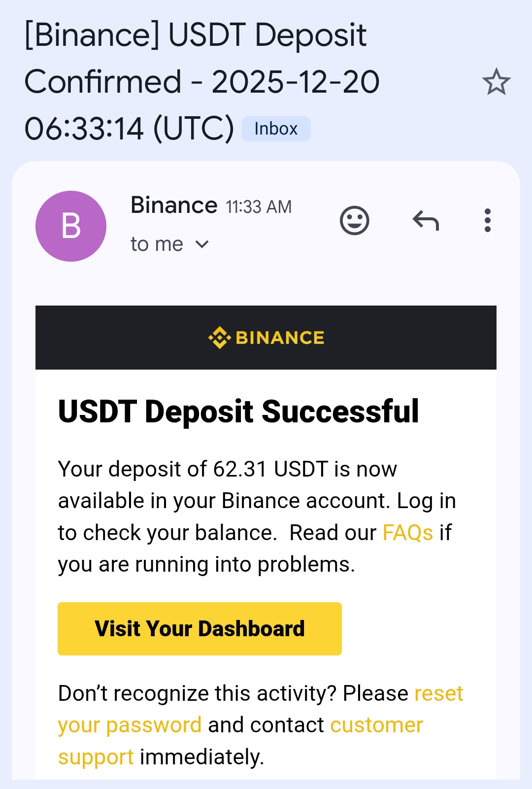Open the customer support link
Viewport: 532px width, 789px height.
coord(376,725)
